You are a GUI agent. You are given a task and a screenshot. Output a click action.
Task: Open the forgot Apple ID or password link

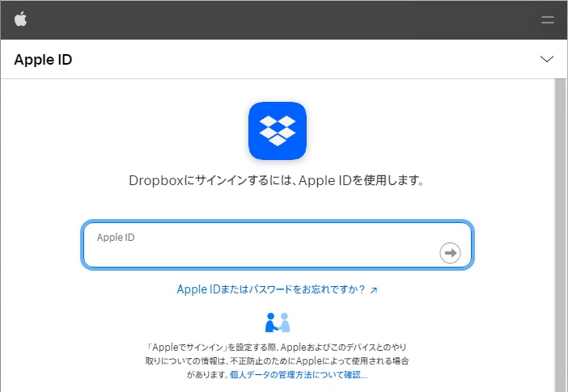tap(277, 289)
